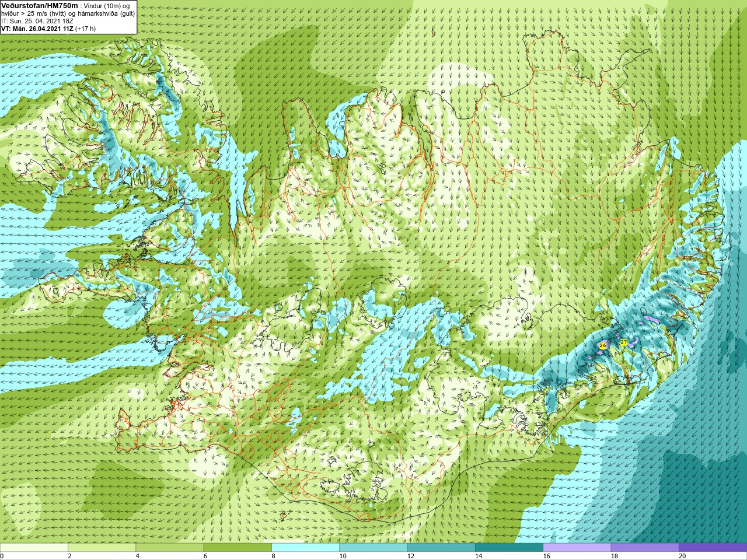This screenshot has height=560, width=747.
Task: Select the deep violet above-20 m/s legend swatch
Action: click(x=713, y=548)
